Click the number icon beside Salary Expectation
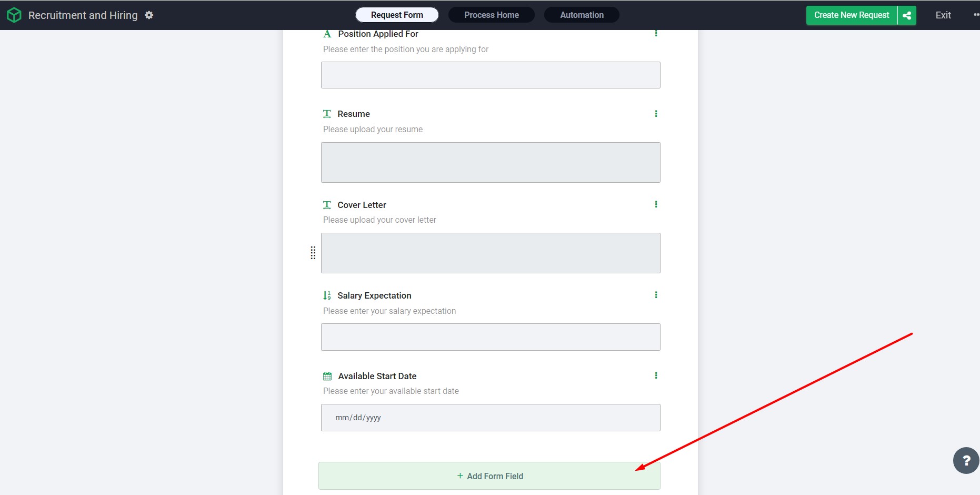Viewport: 980px width, 495px height. (327, 295)
